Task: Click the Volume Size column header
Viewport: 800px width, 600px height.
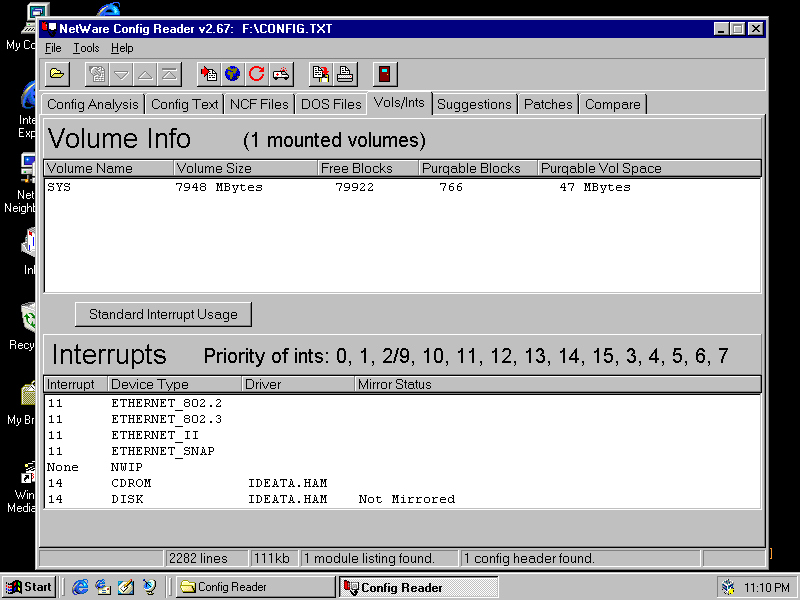Action: [x=246, y=168]
